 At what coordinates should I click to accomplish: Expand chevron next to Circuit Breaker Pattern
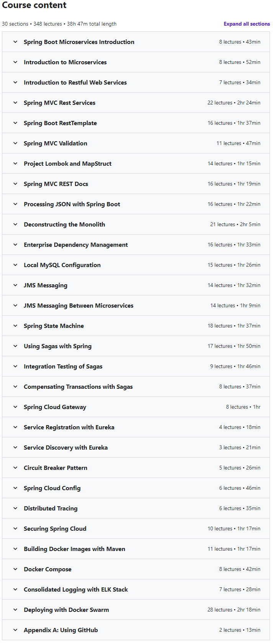coord(15,468)
